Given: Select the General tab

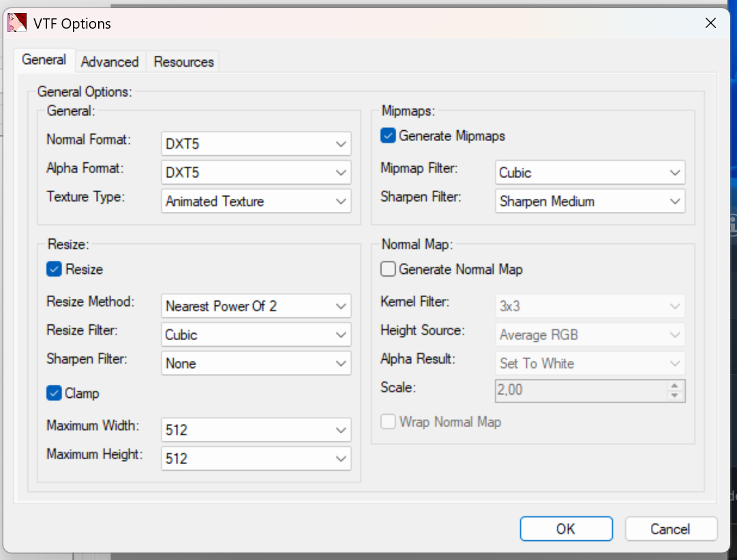Looking at the screenshot, I should pos(44,60).
